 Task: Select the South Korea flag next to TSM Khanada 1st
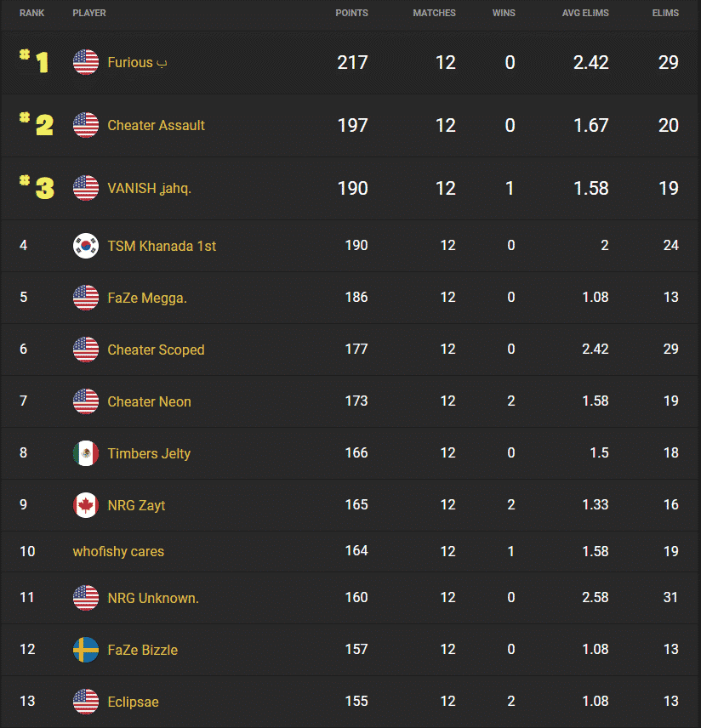pyautogui.click(x=85, y=245)
